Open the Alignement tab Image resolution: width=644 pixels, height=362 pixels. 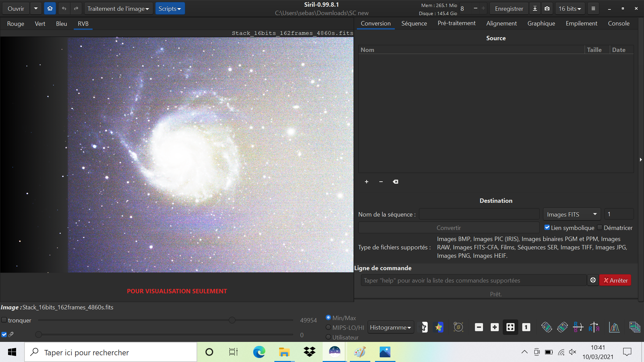pyautogui.click(x=501, y=23)
